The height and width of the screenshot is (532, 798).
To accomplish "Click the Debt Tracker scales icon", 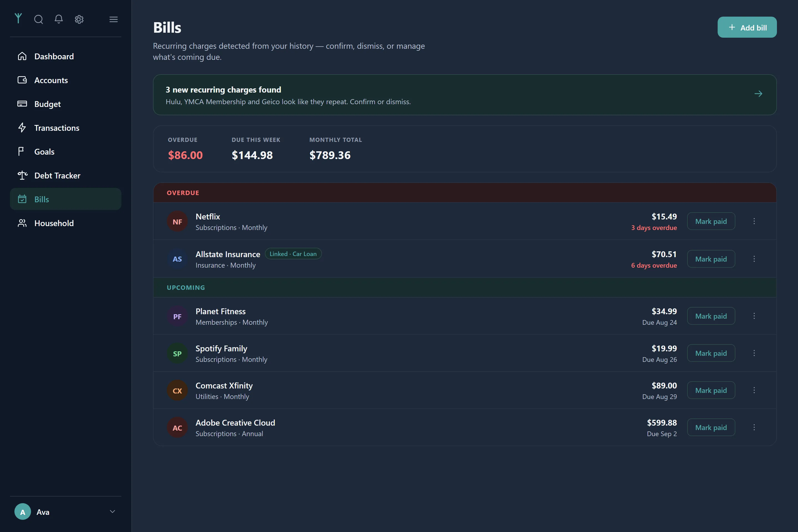I will coord(22,175).
